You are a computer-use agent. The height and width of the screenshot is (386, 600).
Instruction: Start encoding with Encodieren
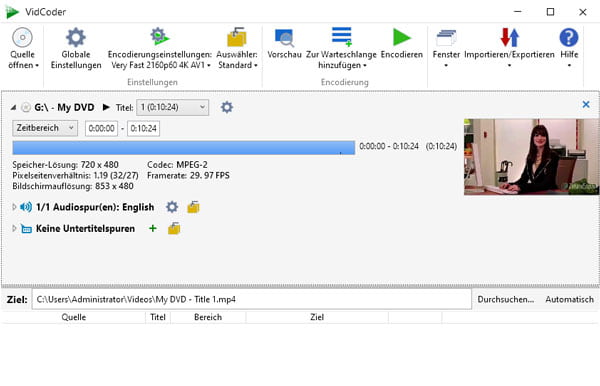402,44
